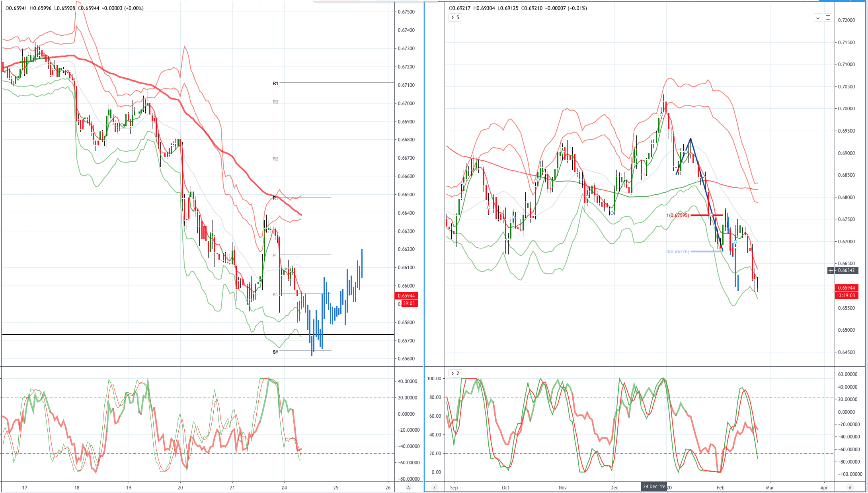Expand the collapsed '5' indicator legend
Image resolution: width=868 pixels, height=493 pixels.
tap(455, 17)
